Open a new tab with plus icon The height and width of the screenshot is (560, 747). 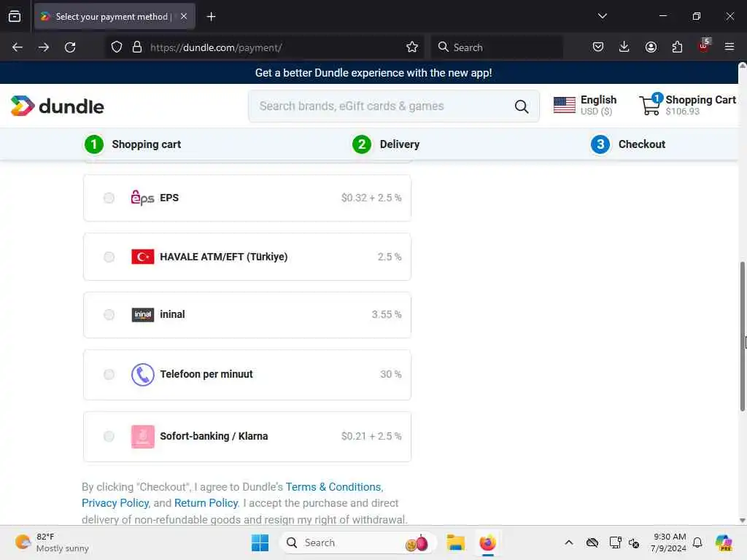(x=211, y=17)
